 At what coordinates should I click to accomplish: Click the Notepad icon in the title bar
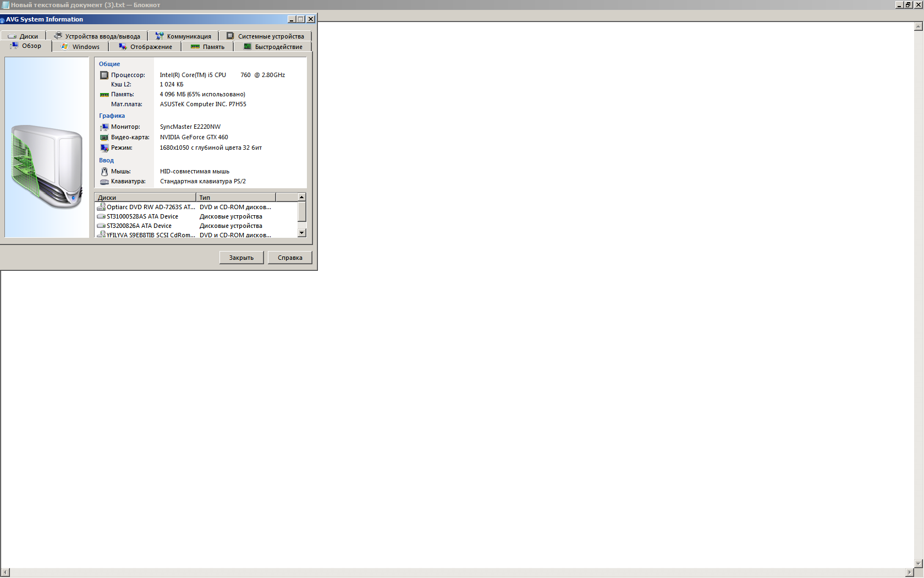5,5
